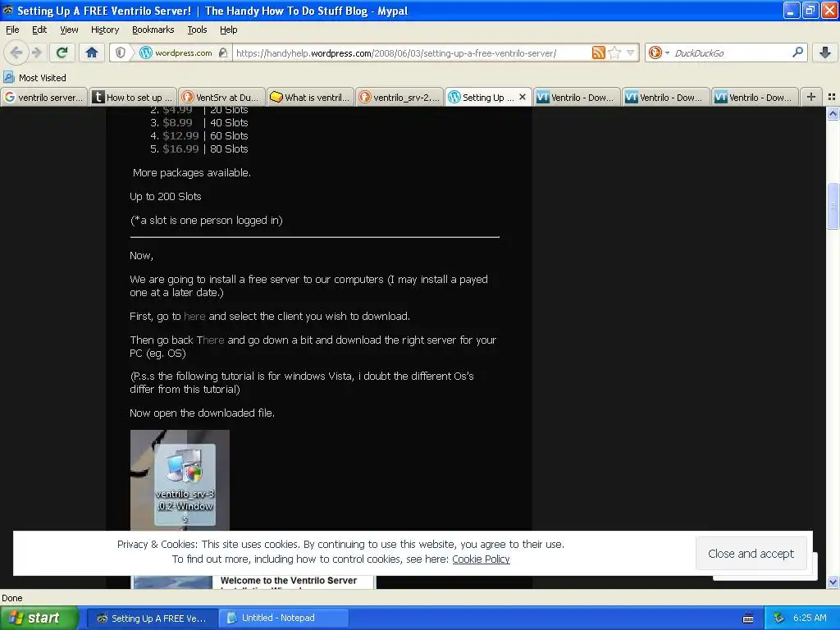Viewport: 840px width, 630px height.
Task: Switch to the What is ventril... tab
Action: (x=311, y=97)
